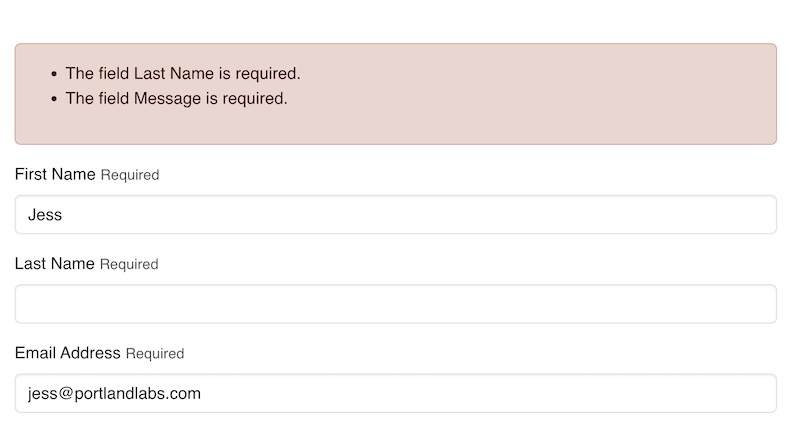Click the "Last Name" field label
This screenshot has width=800, height=428.
(55, 263)
